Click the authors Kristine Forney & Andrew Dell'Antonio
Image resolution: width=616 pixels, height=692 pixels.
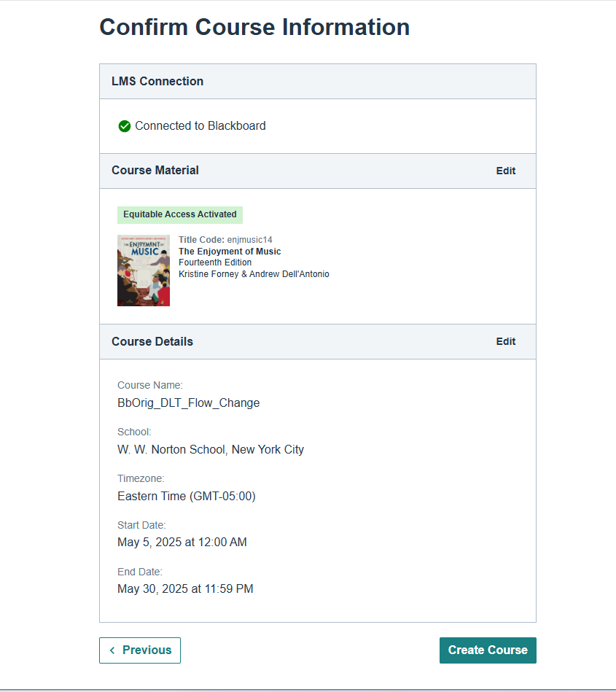click(254, 274)
